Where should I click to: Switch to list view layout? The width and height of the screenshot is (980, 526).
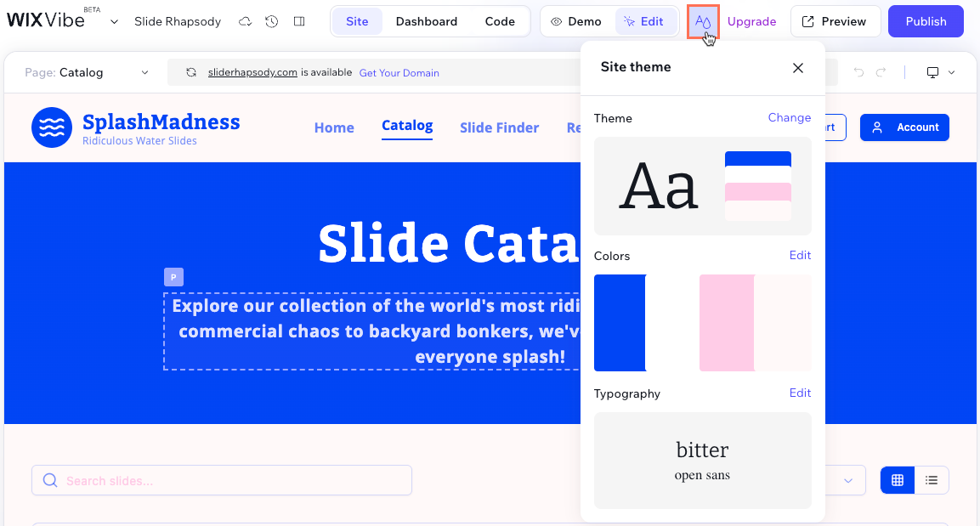[932, 480]
